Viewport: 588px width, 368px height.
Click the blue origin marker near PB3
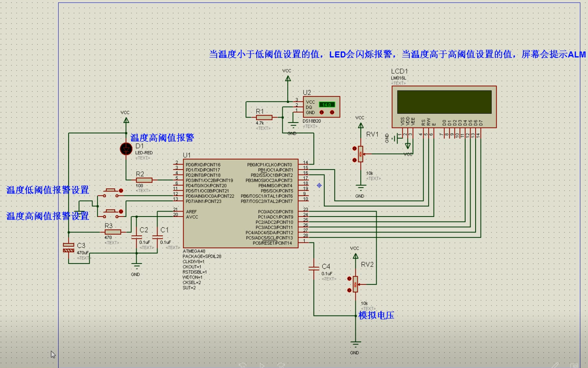(319, 185)
